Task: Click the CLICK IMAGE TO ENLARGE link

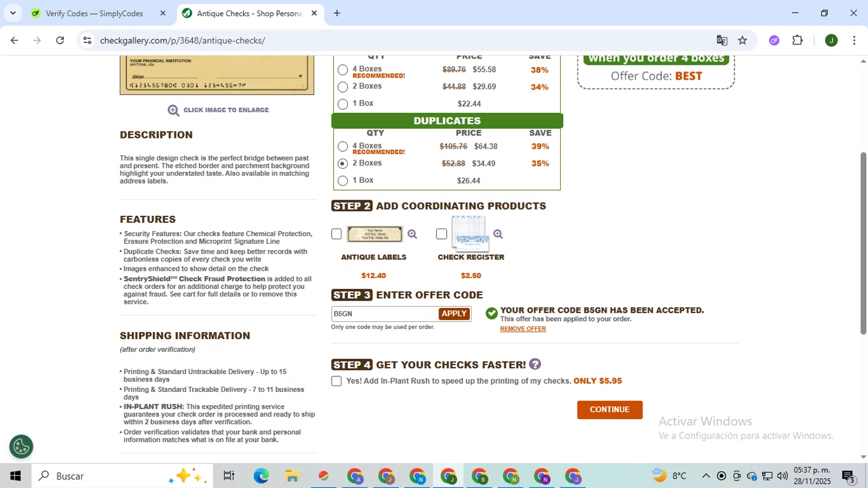Action: click(x=226, y=110)
